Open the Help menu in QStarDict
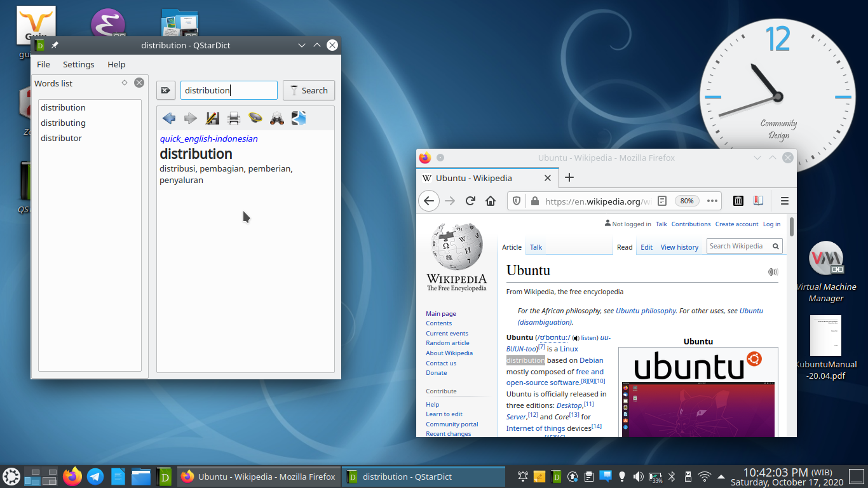The image size is (868, 488). 116,64
